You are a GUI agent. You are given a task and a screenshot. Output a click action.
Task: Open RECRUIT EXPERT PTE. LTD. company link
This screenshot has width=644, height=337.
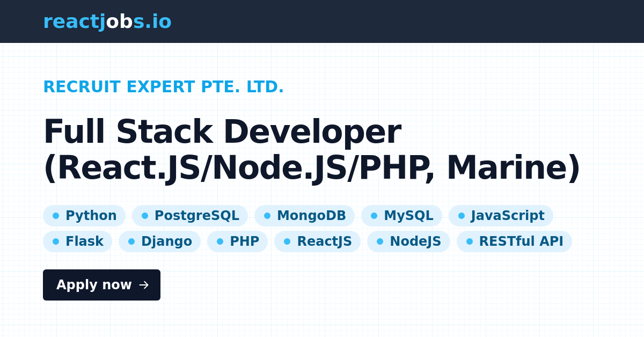pos(163,86)
